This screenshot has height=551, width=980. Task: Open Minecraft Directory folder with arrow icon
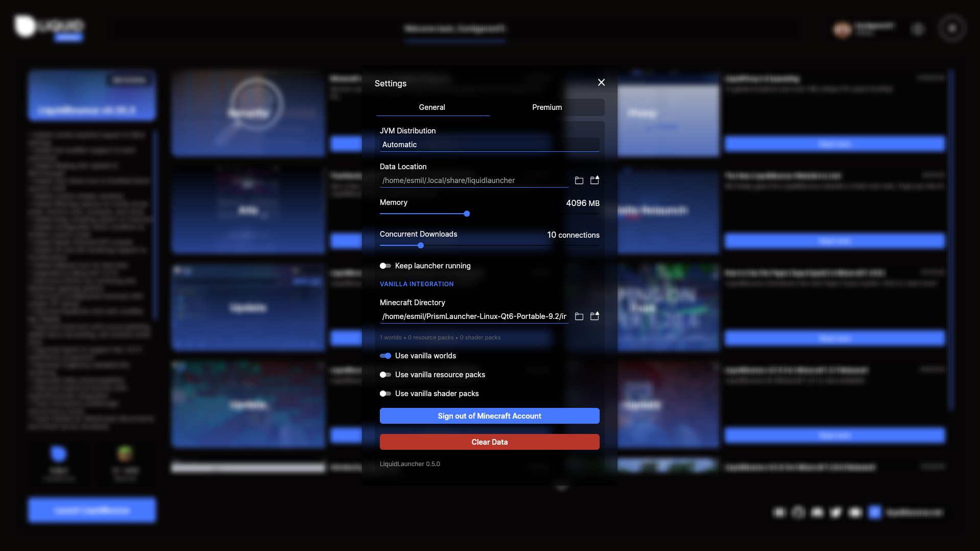point(595,316)
